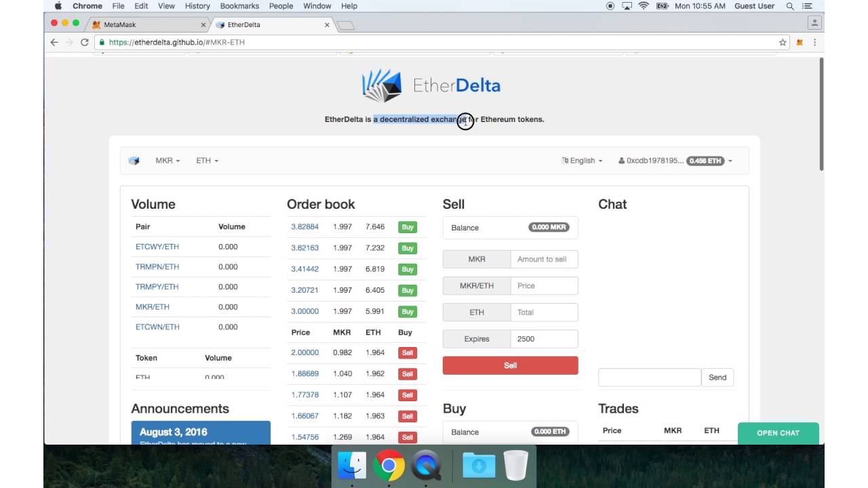Open the Window menu
868x488 pixels.
coord(317,6)
